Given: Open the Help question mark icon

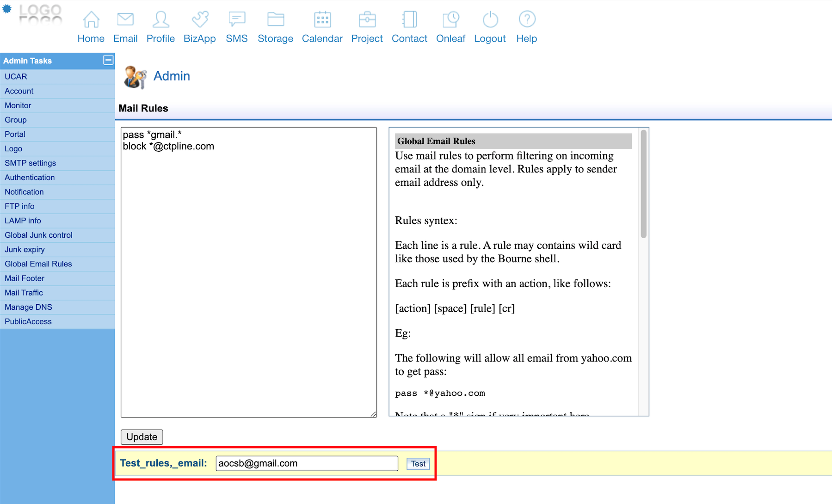Looking at the screenshot, I should coord(527,19).
